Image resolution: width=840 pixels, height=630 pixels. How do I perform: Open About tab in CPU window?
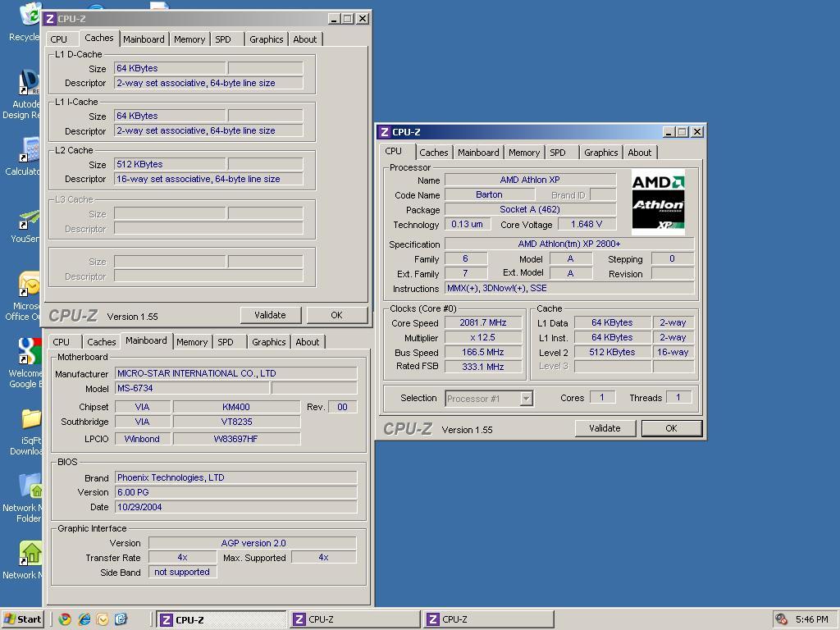[640, 152]
